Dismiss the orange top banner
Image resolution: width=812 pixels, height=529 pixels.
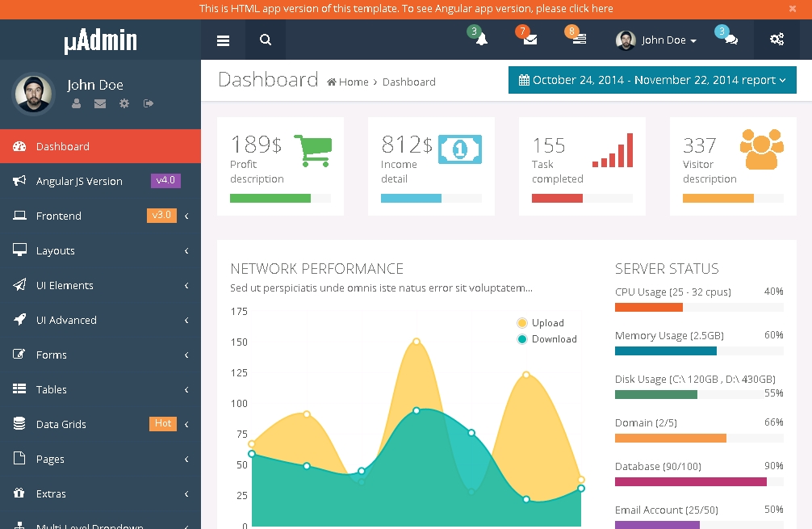pos(792,9)
